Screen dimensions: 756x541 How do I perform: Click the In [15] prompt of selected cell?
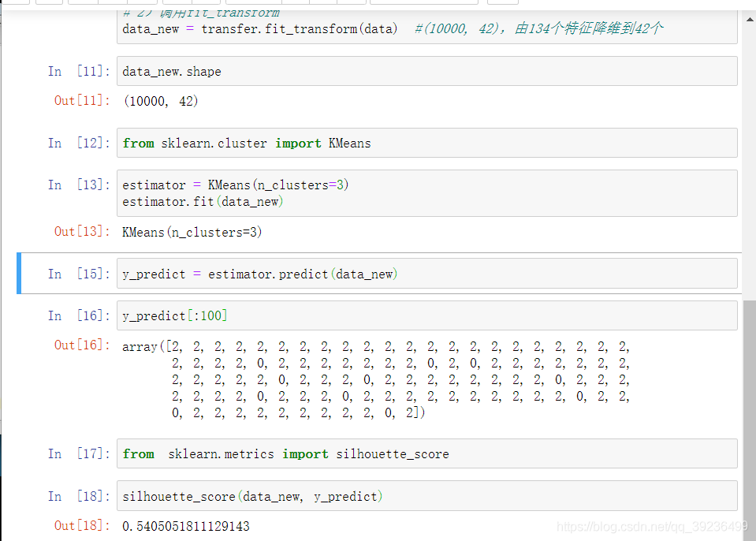(79, 274)
